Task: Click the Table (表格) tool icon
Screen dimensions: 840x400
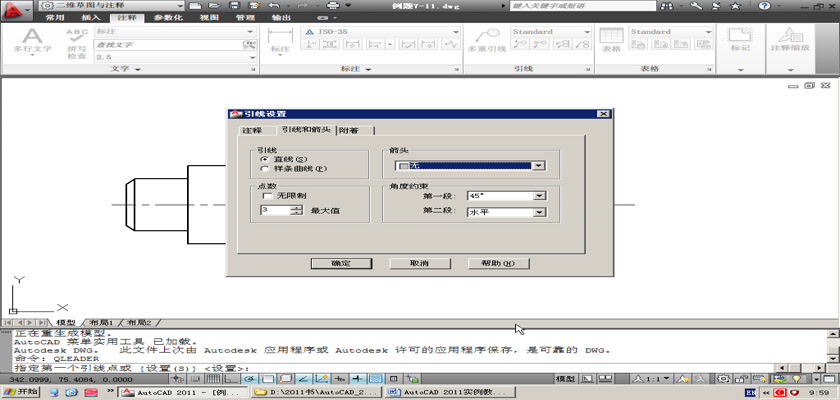Action: (x=611, y=40)
